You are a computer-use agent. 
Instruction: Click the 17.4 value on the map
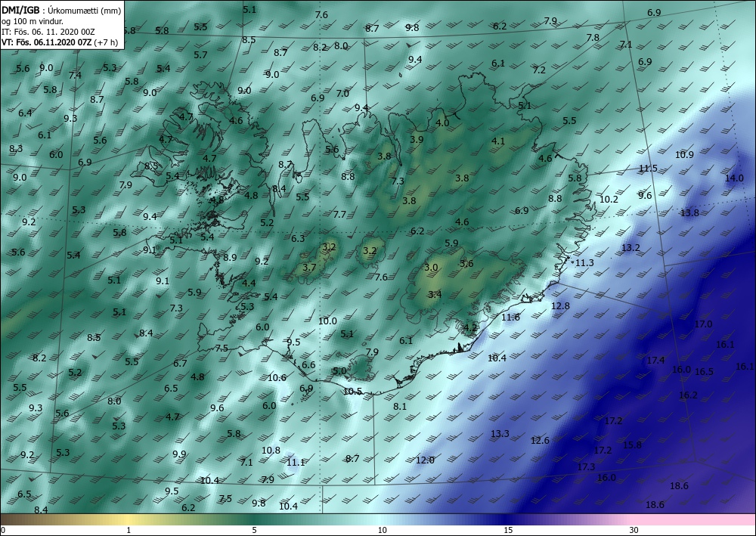pos(655,360)
